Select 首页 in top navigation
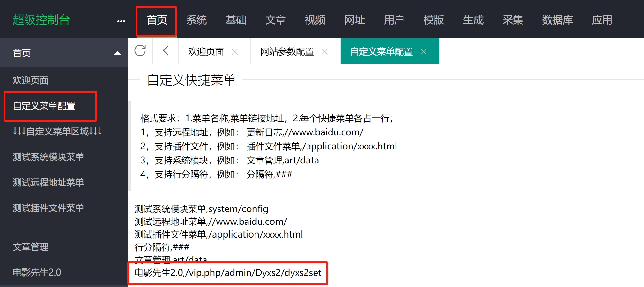 pyautogui.click(x=157, y=20)
